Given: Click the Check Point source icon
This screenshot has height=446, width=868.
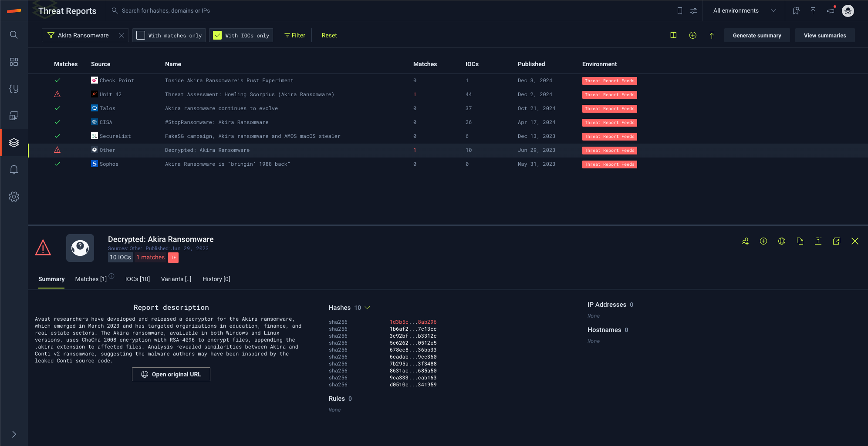Looking at the screenshot, I should (95, 80).
